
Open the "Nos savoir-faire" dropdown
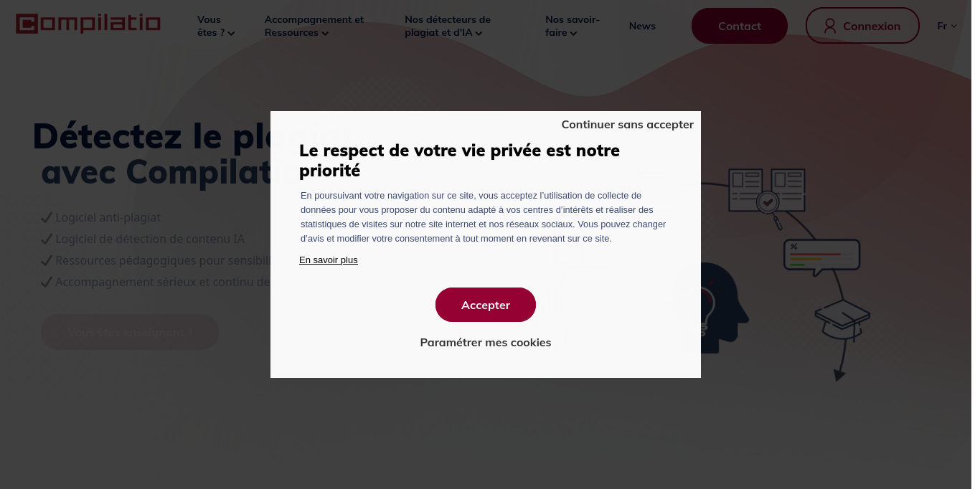tap(572, 26)
